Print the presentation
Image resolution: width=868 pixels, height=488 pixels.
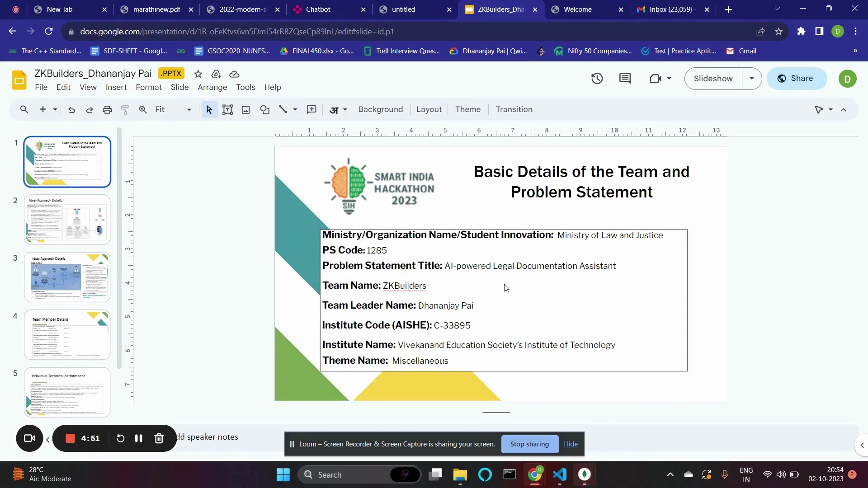tap(107, 109)
